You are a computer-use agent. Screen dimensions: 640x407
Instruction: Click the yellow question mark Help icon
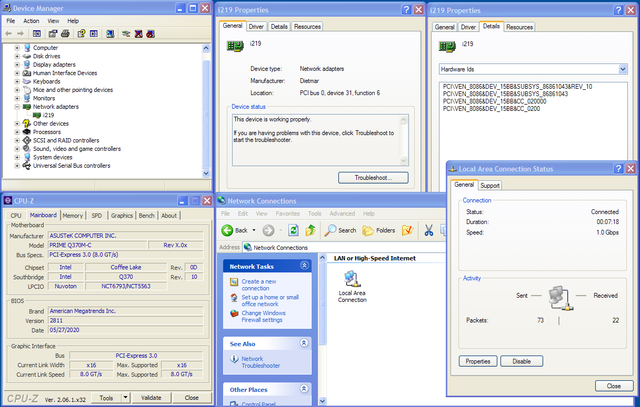coord(81,34)
